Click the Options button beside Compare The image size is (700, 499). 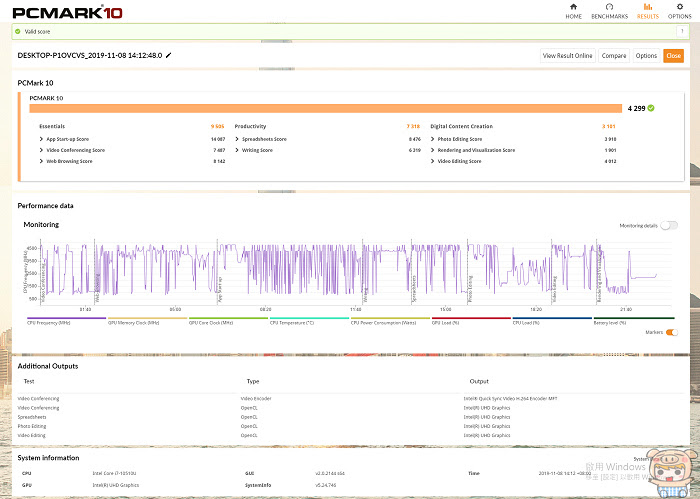click(646, 56)
